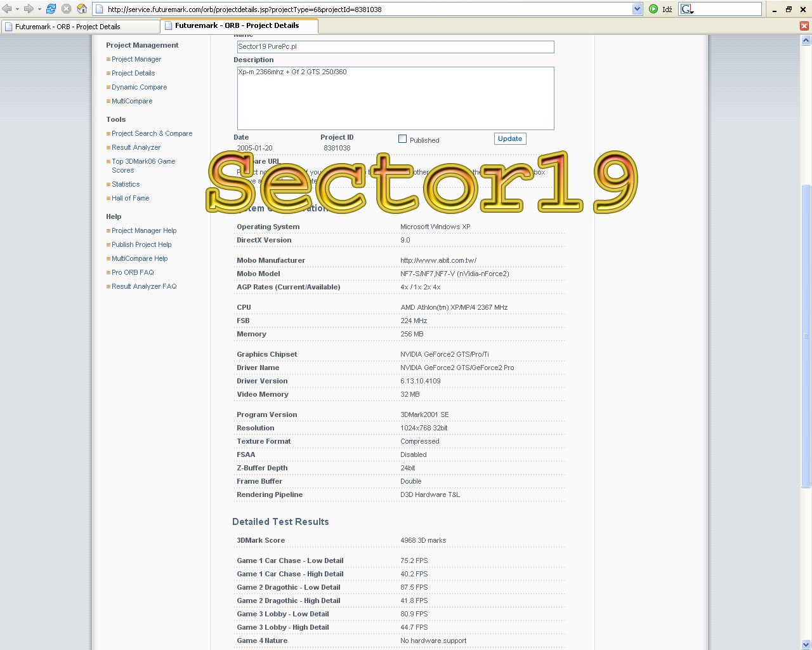812x650 pixels.
Task: Open the Project Manager link
Action: pos(136,59)
